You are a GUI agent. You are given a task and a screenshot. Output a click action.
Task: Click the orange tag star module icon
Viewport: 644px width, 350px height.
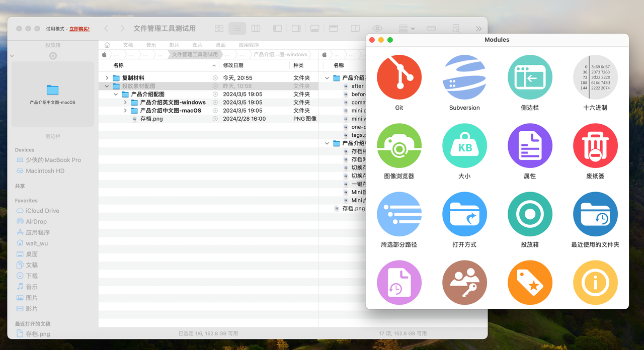click(530, 283)
